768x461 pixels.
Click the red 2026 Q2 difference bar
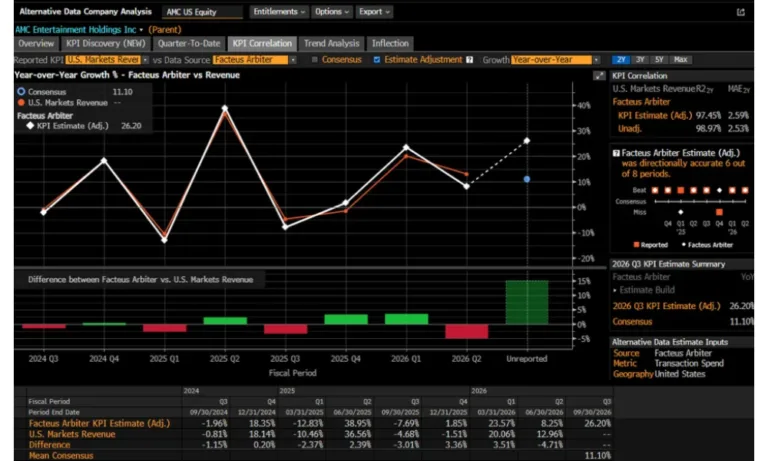click(466, 332)
